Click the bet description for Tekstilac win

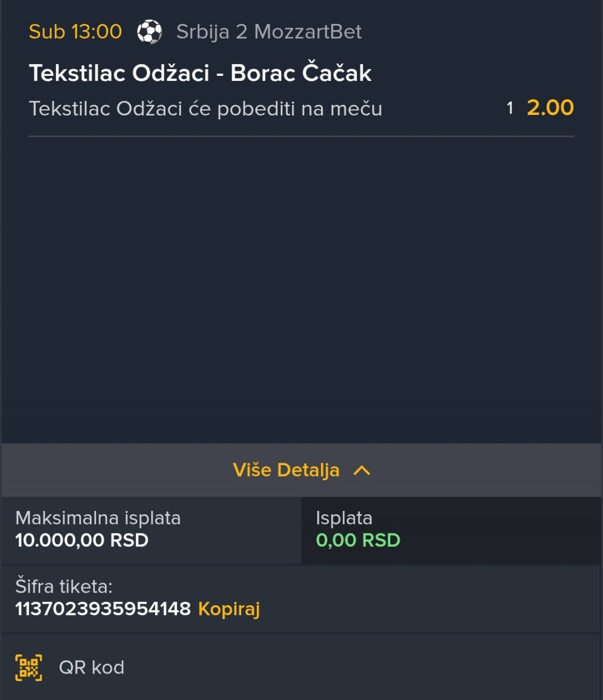coord(205,109)
